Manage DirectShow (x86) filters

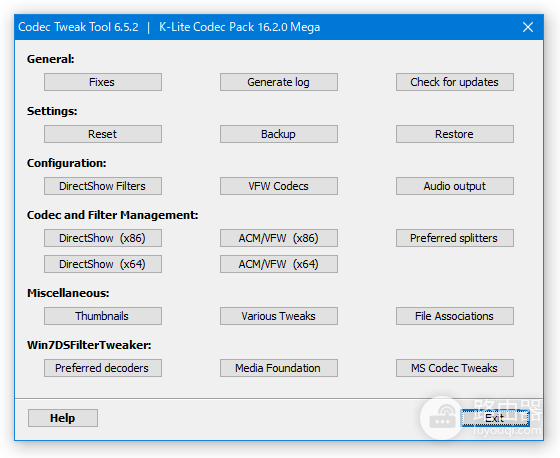103,238
